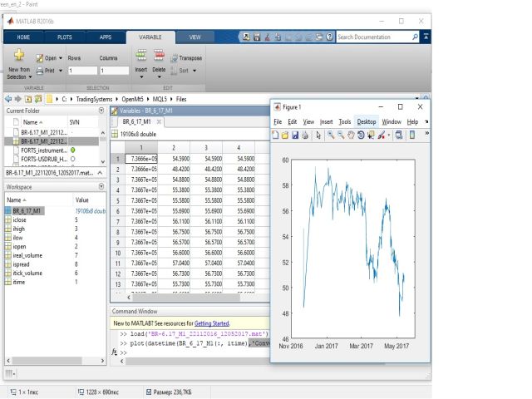Close the BR_6_17_M1 variable tab
532x399 pixels.
pos(159,121)
